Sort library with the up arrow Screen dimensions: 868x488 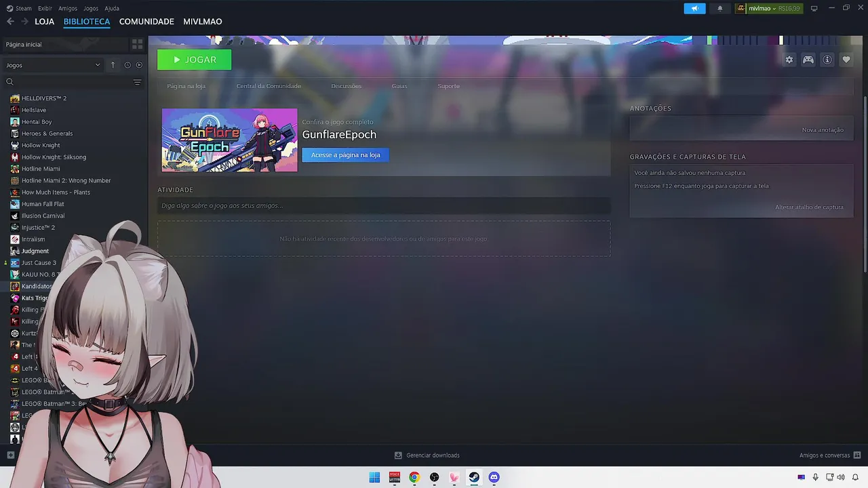pyautogui.click(x=113, y=65)
